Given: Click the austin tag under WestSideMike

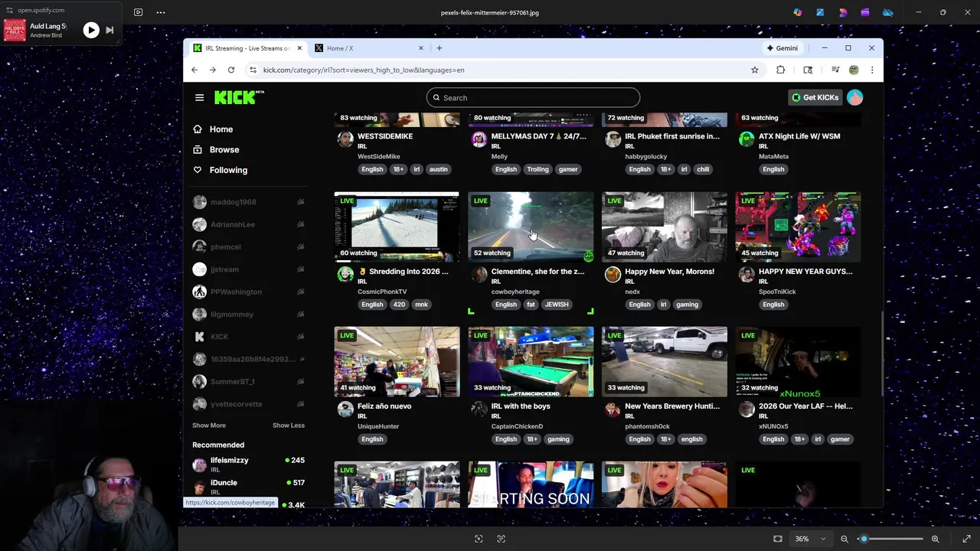Looking at the screenshot, I should tap(439, 169).
